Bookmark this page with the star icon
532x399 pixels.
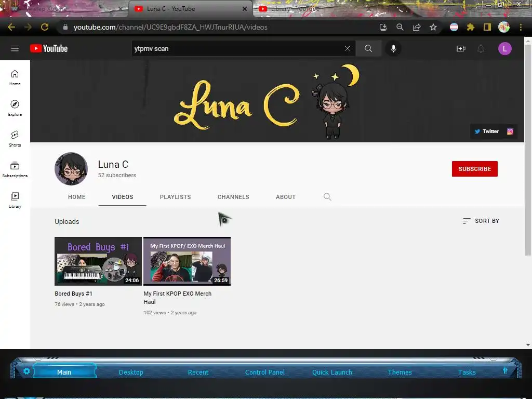tap(433, 27)
